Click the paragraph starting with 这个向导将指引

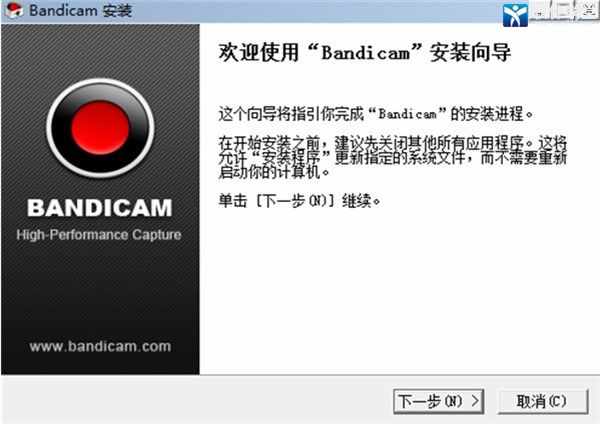375,114
